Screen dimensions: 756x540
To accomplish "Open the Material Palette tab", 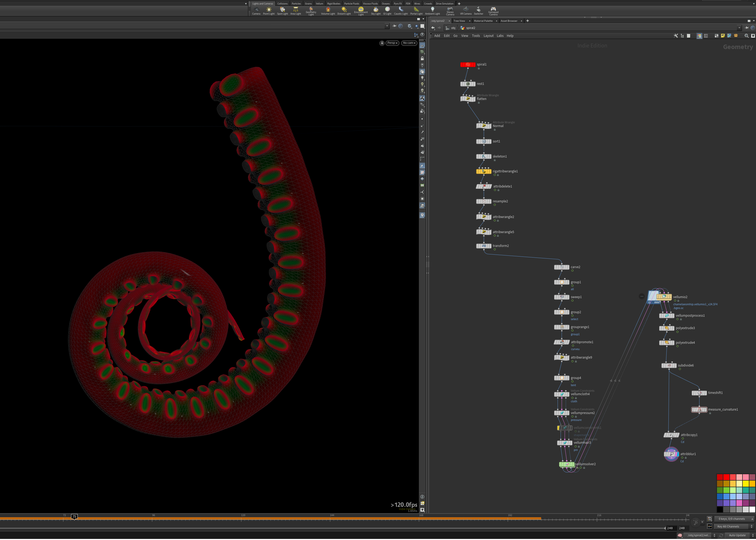I will tap(483, 21).
